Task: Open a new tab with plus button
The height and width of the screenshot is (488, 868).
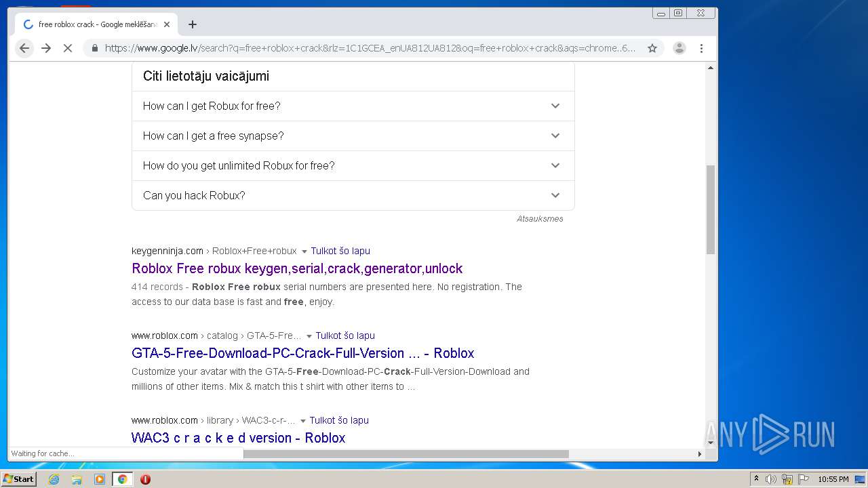Action: [193, 24]
